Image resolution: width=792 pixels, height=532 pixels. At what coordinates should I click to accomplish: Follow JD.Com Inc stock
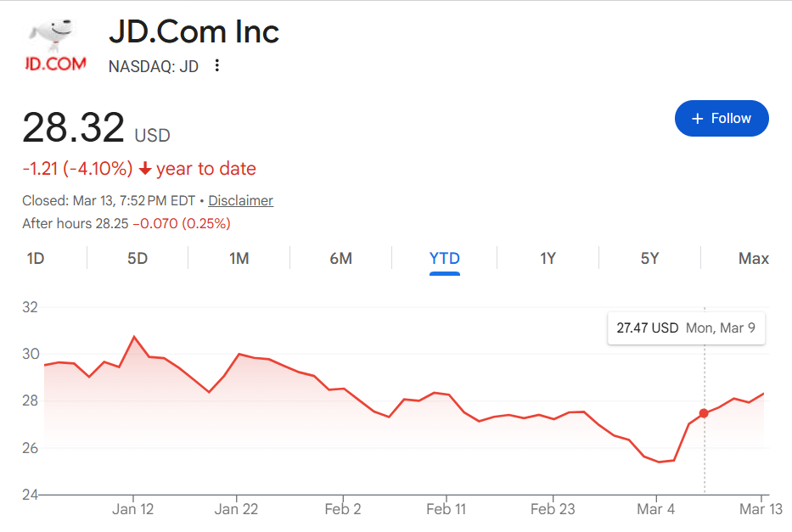pyautogui.click(x=722, y=119)
